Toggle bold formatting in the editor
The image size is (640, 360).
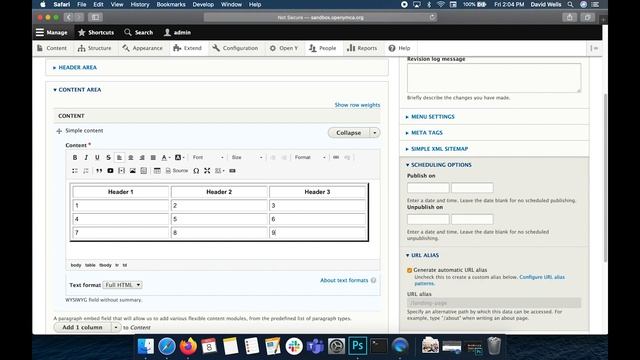(x=75, y=158)
